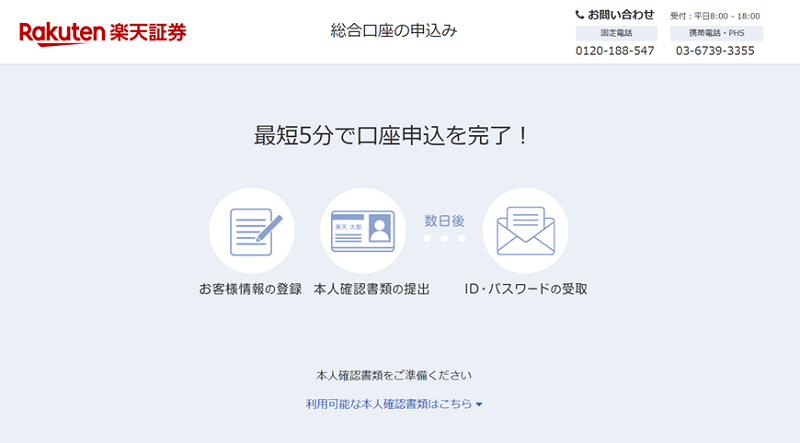Screen dimensions: 800x443
Task: Click the 数日後 label
Action: (444, 221)
